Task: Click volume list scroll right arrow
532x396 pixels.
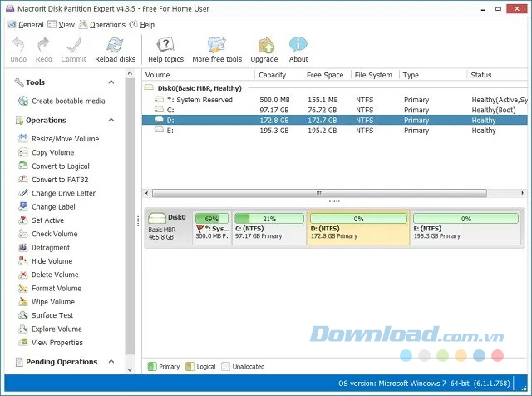Action: pyautogui.click(x=523, y=193)
